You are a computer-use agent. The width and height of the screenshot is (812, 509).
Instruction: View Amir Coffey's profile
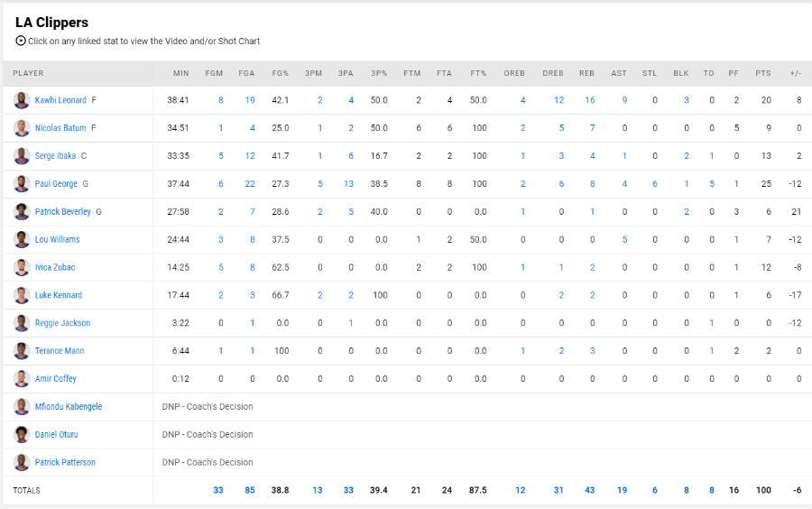(x=55, y=378)
